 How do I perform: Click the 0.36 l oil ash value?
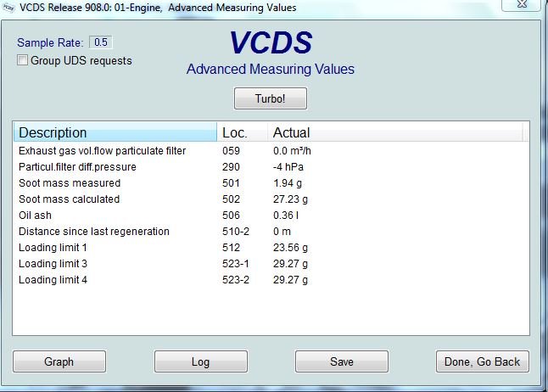[286, 215]
